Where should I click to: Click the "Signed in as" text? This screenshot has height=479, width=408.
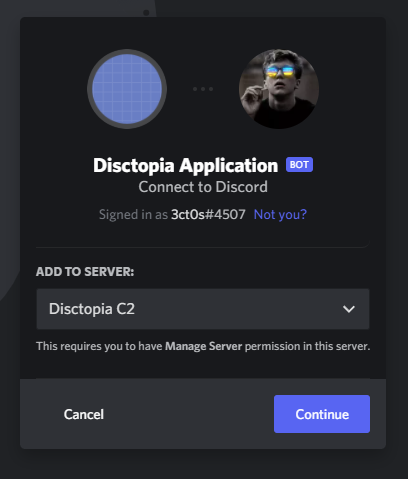(x=133, y=214)
